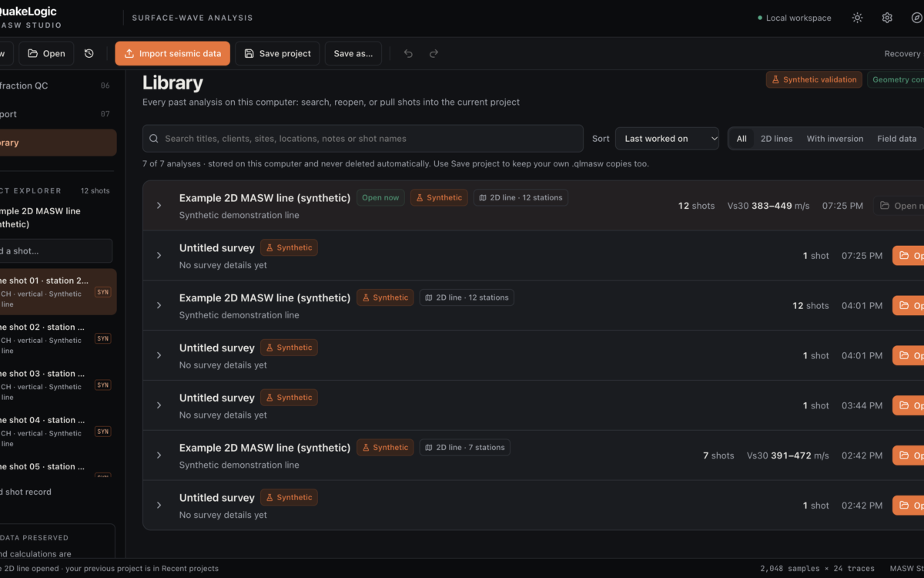The image size is (924, 578).
Task: Toggle the light theme sun icon
Action: [857, 18]
